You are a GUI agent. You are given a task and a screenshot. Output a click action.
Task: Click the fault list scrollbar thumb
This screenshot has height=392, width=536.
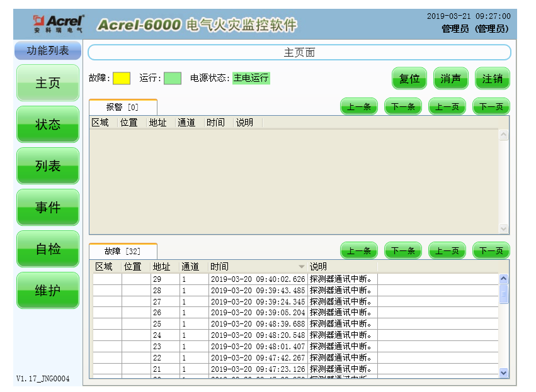503,294
